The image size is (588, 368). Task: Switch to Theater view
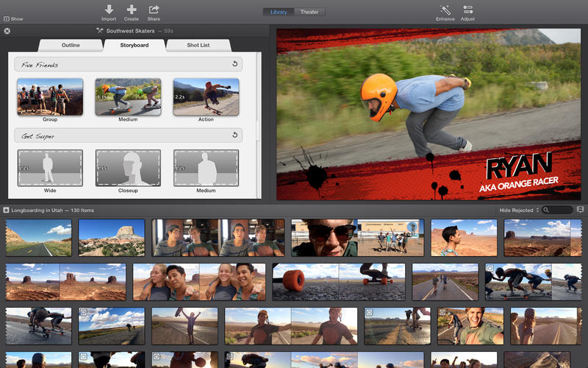coord(309,12)
